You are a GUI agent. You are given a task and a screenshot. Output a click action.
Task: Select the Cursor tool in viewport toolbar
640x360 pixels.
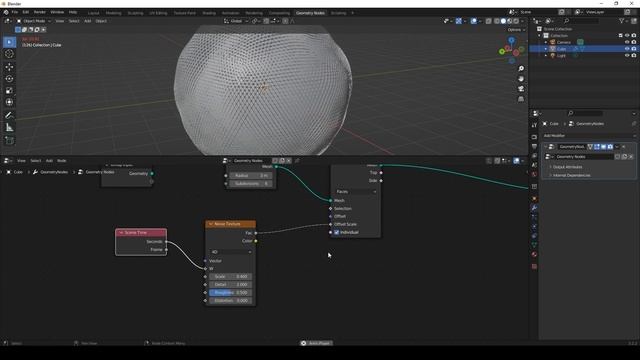9,54
